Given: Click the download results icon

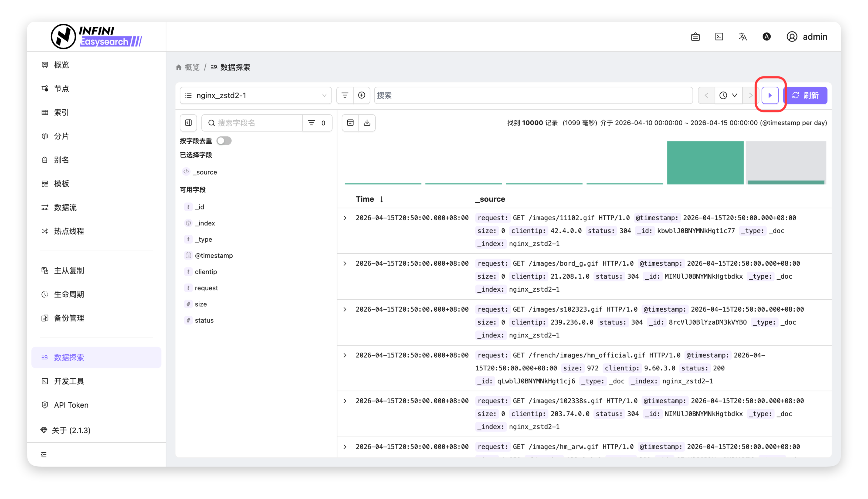Looking at the screenshot, I should tap(367, 123).
